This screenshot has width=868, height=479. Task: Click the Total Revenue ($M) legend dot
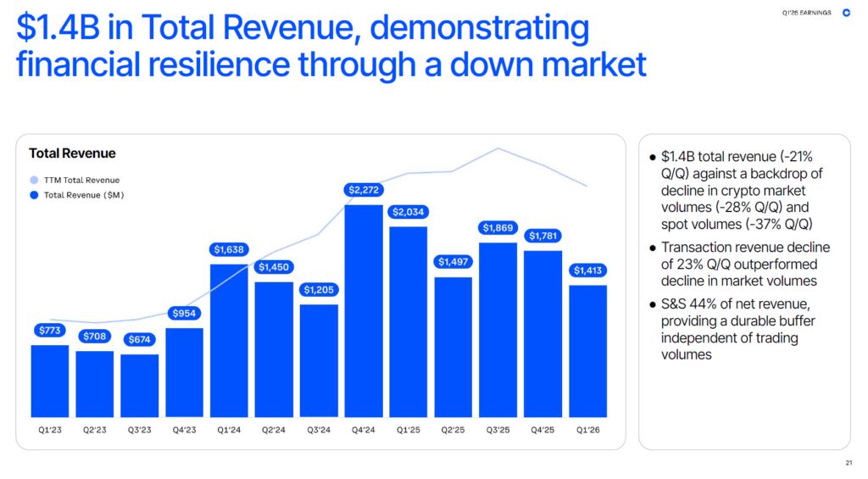click(34, 195)
